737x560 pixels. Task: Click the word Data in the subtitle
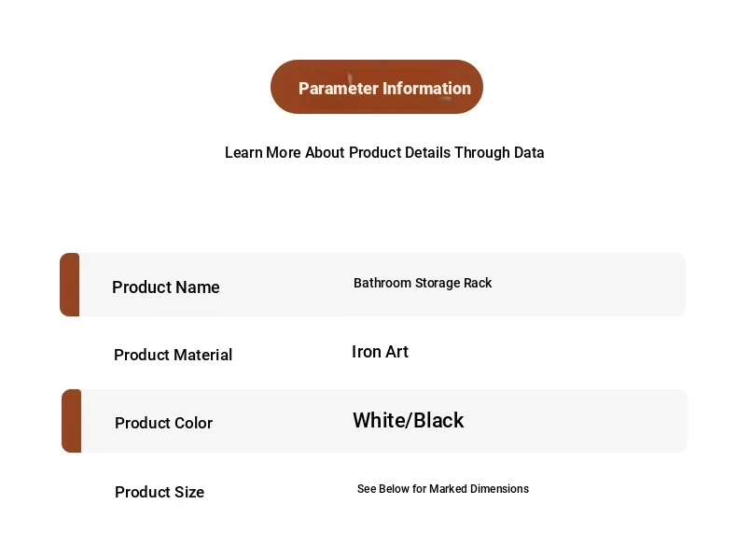(529, 153)
